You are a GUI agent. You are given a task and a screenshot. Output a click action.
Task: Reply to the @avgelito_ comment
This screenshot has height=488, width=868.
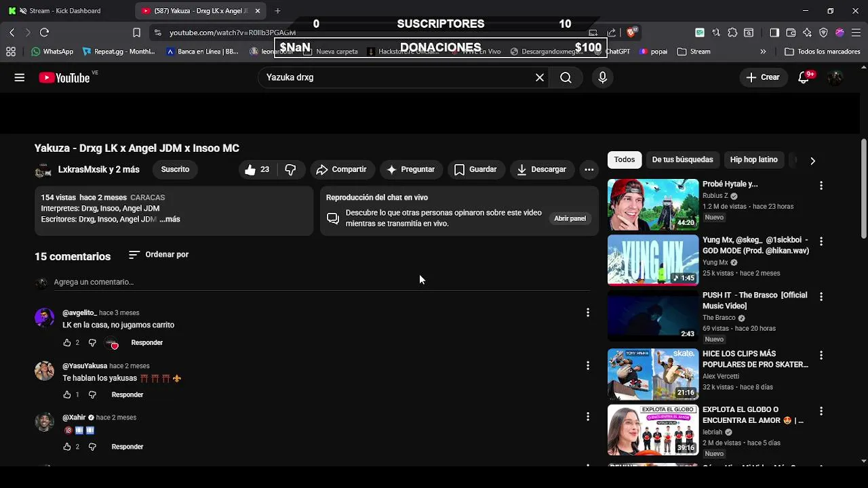pos(146,343)
